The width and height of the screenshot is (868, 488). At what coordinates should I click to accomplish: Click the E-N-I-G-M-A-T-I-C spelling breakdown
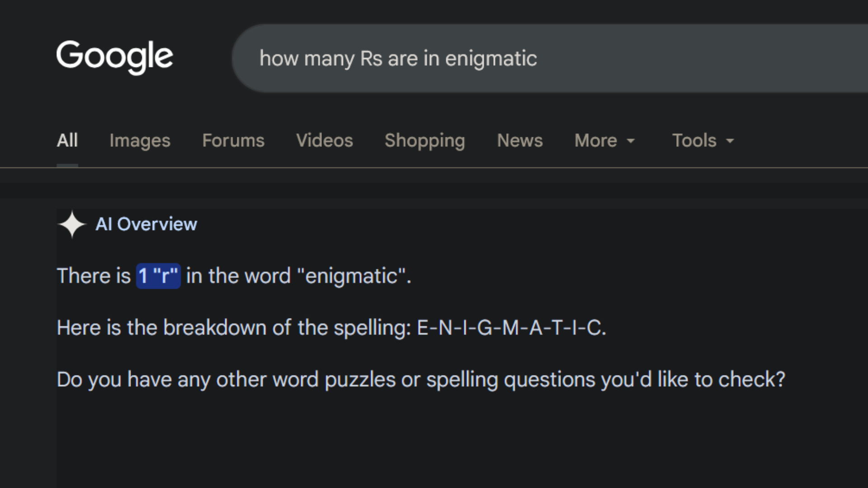tap(511, 328)
